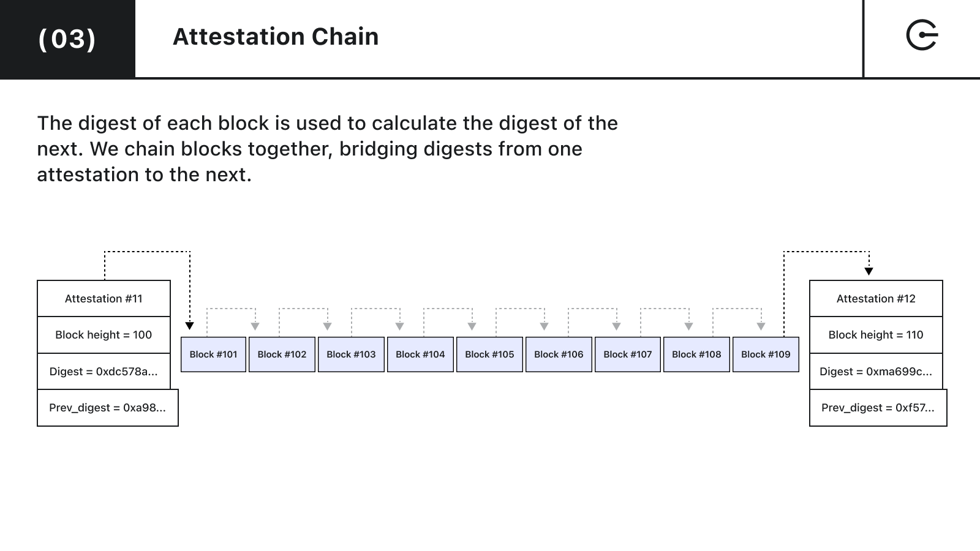Click the Attestation #12 header cell

tap(876, 299)
